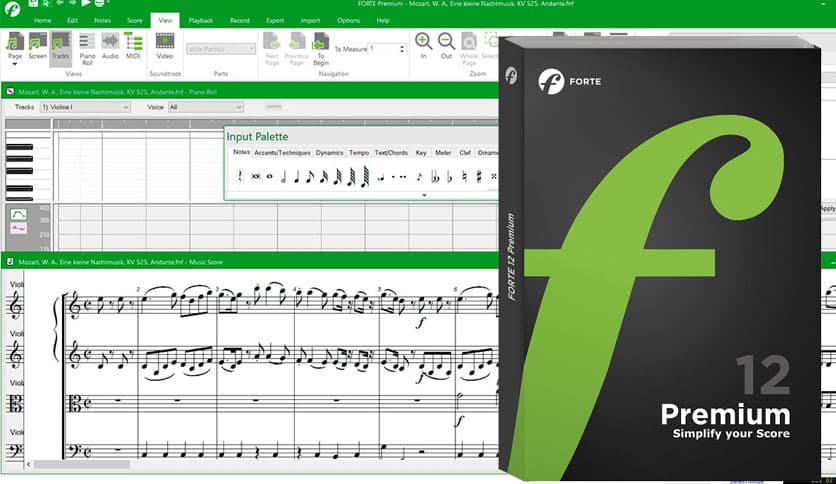The image size is (836, 484).
Task: Switch to Screen view
Action: click(37, 46)
